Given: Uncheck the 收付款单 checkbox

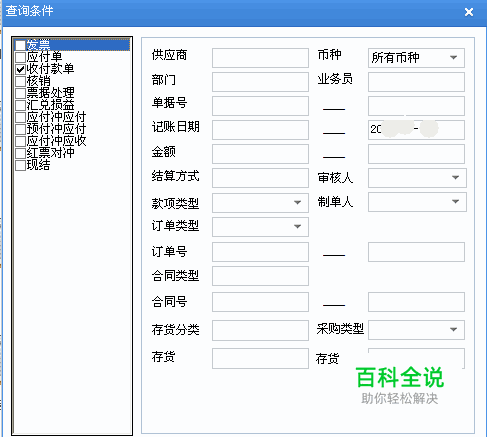Looking at the screenshot, I should coord(21,69).
